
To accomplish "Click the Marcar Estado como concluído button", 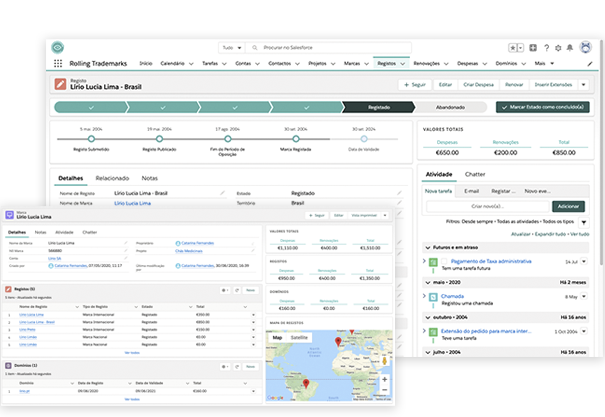I will (x=543, y=106).
